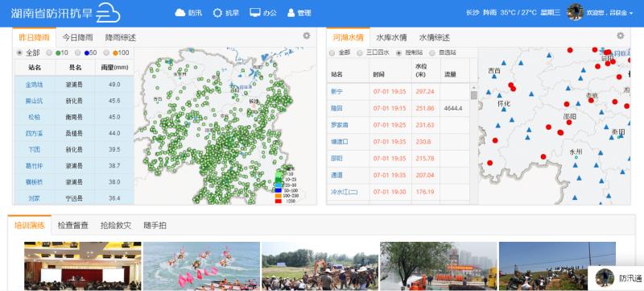
Task: Open river panel settings gear icon
Action: (620, 35)
